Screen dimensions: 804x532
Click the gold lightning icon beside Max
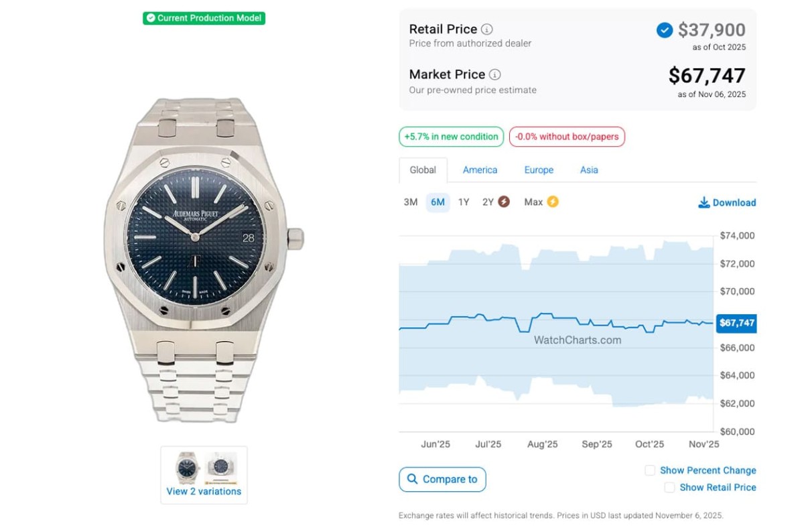[x=553, y=202]
